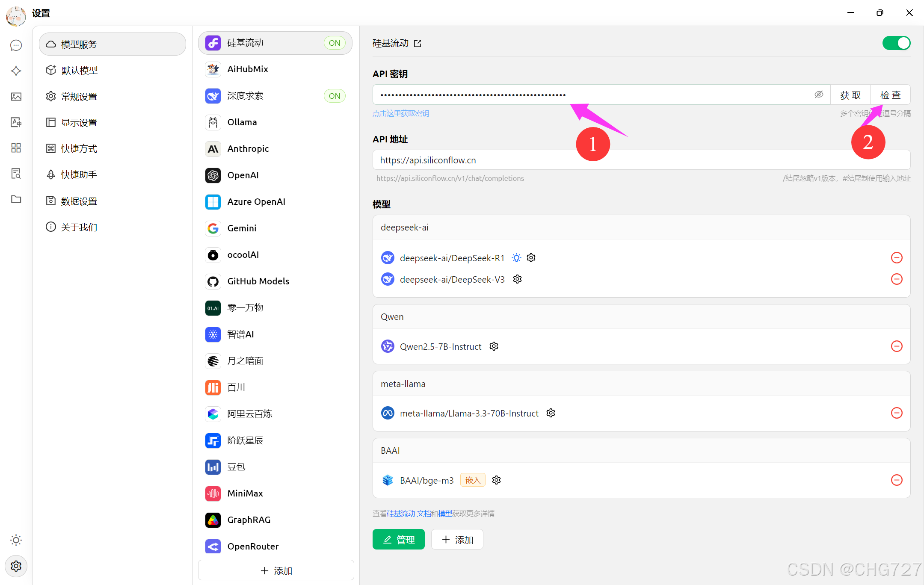Switch theme using the sun icon

[16, 540]
